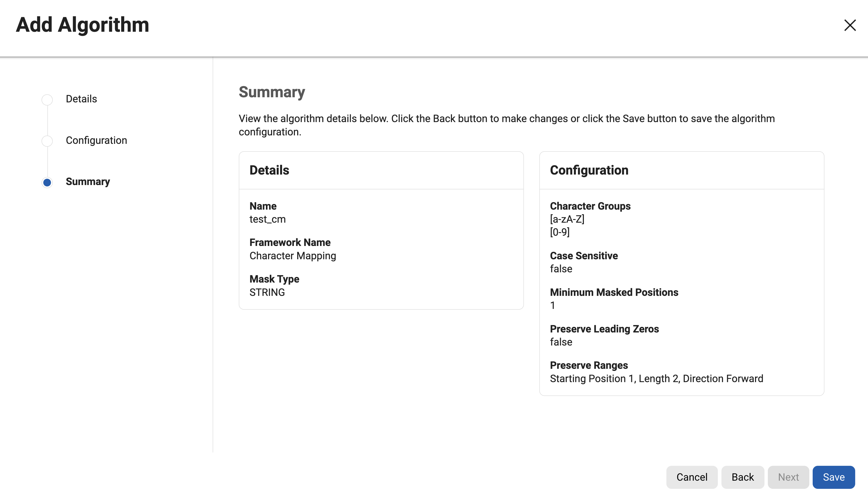Click the [0-9] character group entry
Screen dimensions: 868x496
[560, 232]
